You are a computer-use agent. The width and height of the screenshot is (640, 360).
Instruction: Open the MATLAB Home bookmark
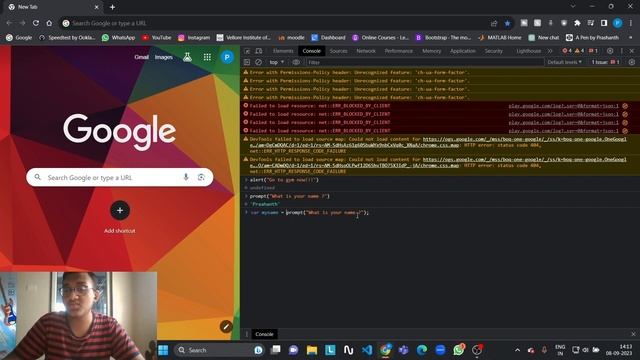500,38
